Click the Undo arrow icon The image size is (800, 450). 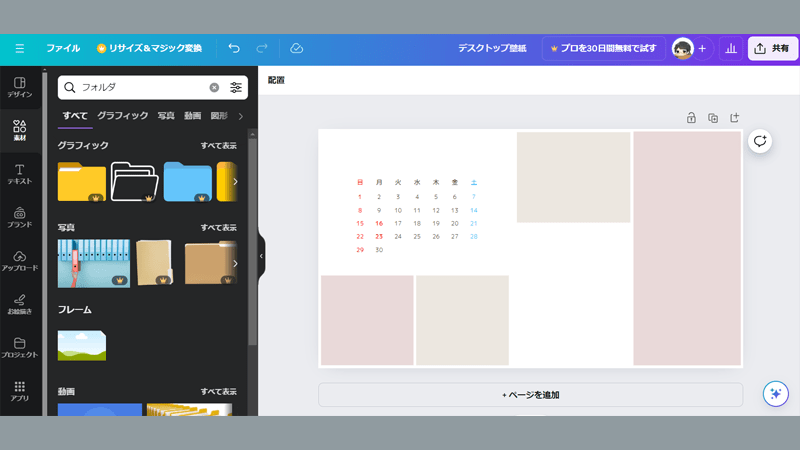click(234, 48)
